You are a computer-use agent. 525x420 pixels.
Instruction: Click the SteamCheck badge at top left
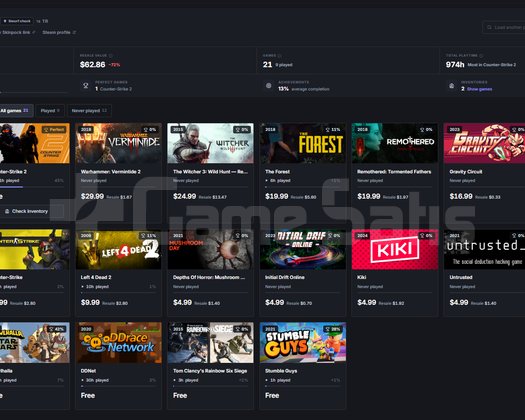17,21
